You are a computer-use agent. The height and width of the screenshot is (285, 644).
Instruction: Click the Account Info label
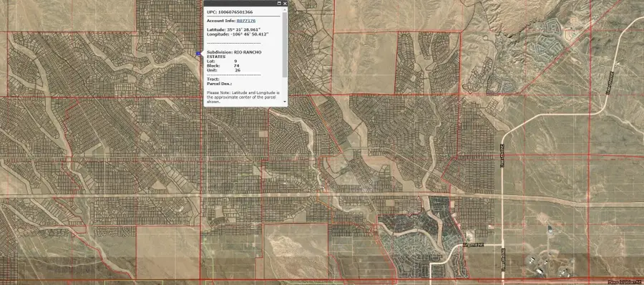[x=221, y=20]
